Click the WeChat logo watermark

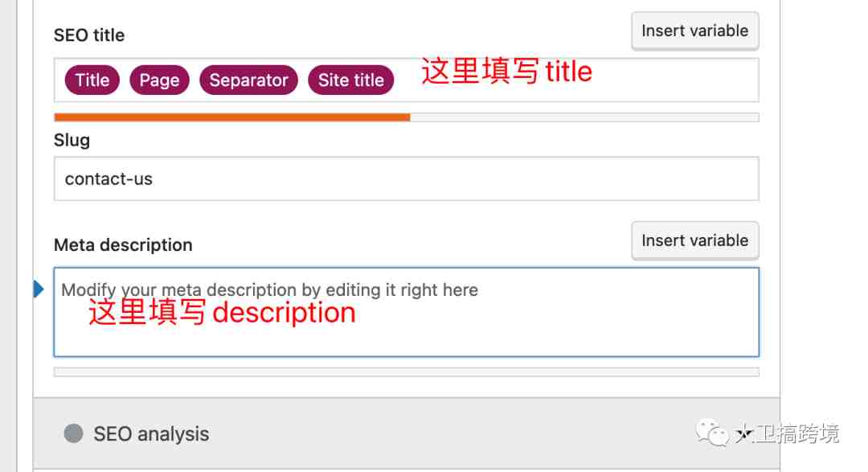pyautogui.click(x=712, y=432)
